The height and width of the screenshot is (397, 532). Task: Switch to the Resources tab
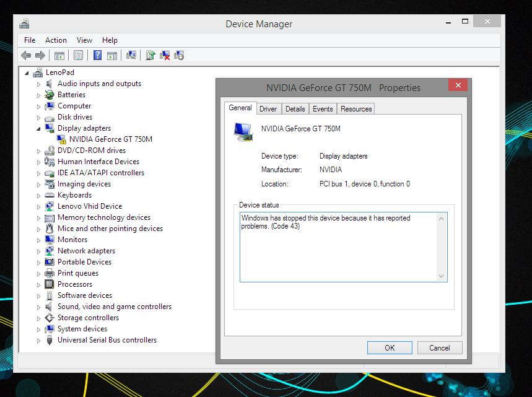pyautogui.click(x=356, y=109)
